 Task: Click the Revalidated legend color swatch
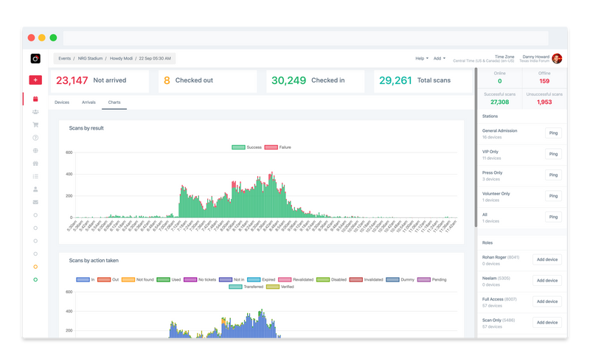click(285, 280)
